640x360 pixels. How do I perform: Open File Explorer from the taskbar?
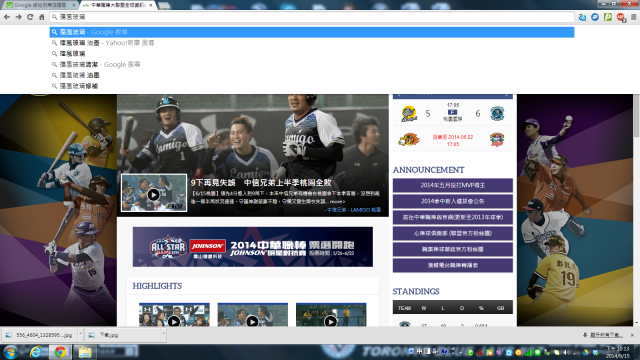click(x=85, y=352)
